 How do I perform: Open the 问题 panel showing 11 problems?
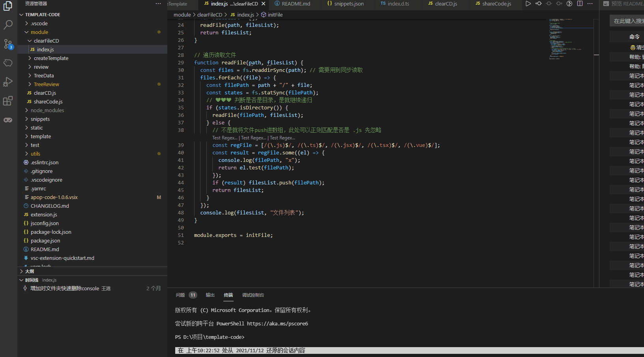pos(180,295)
